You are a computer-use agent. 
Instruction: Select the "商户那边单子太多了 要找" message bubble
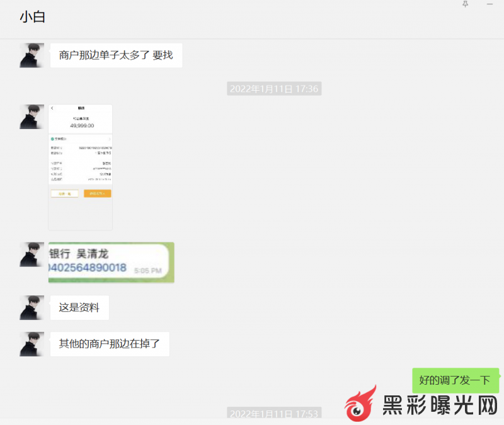click(x=116, y=55)
